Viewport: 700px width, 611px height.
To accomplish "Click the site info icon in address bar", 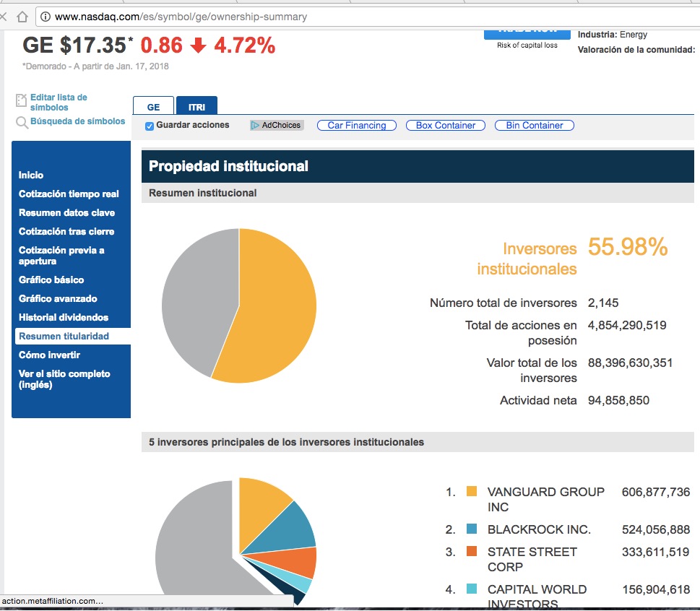I will coord(46,16).
